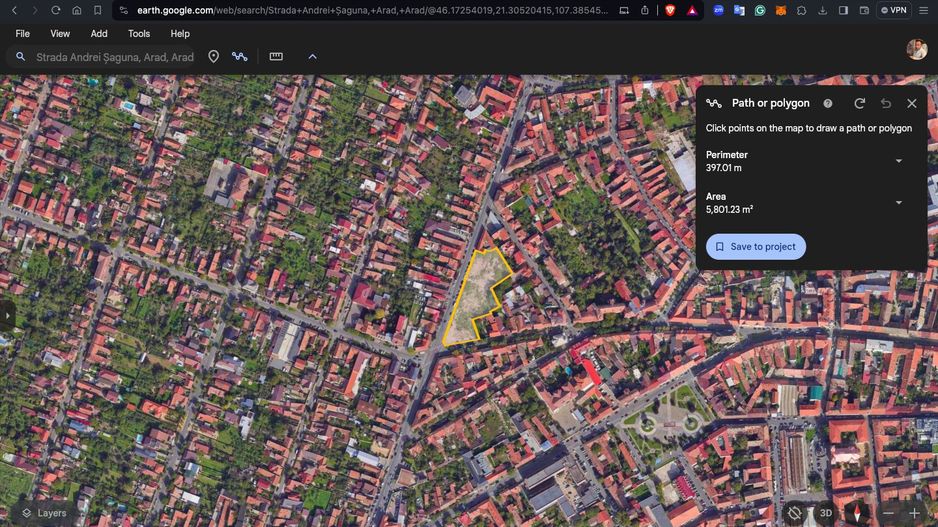Undo the last polygon point
This screenshot has width=938, height=527.
tap(886, 103)
